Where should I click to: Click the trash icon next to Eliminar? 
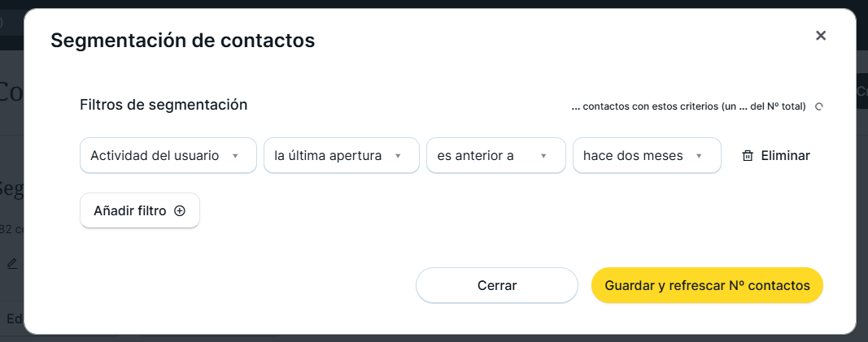(748, 156)
